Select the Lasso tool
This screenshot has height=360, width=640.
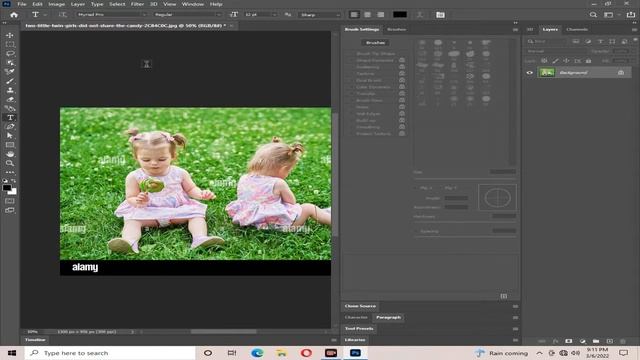click(10, 53)
